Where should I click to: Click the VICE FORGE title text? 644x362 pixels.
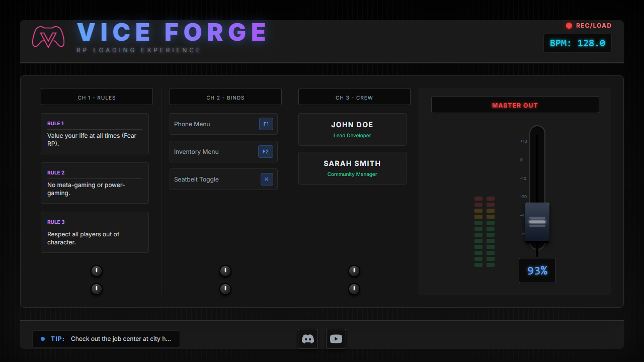172,33
